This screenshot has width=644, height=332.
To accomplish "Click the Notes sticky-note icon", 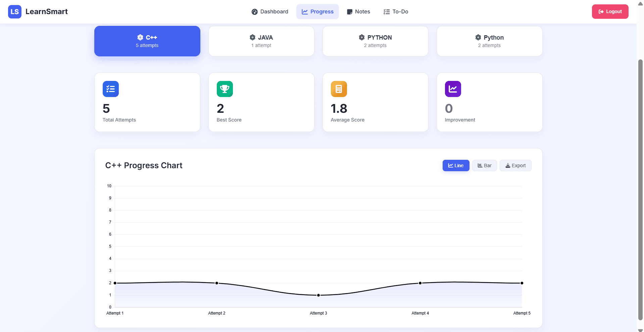I will tap(350, 12).
